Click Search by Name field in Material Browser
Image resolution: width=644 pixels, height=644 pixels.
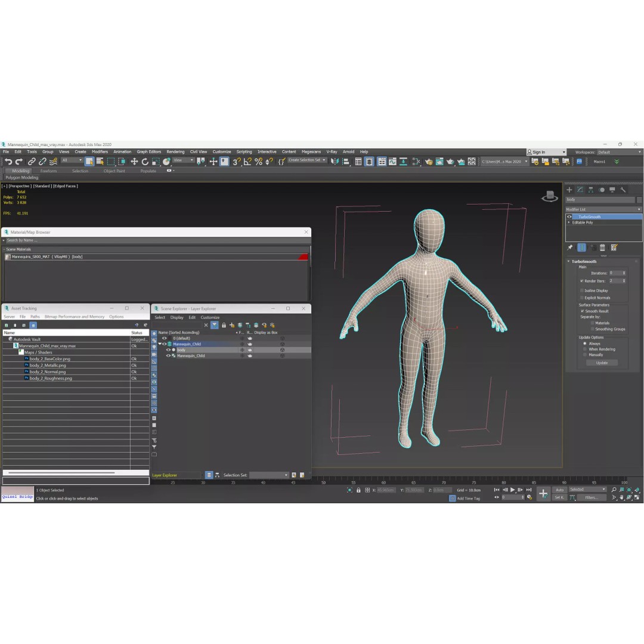[x=156, y=240]
